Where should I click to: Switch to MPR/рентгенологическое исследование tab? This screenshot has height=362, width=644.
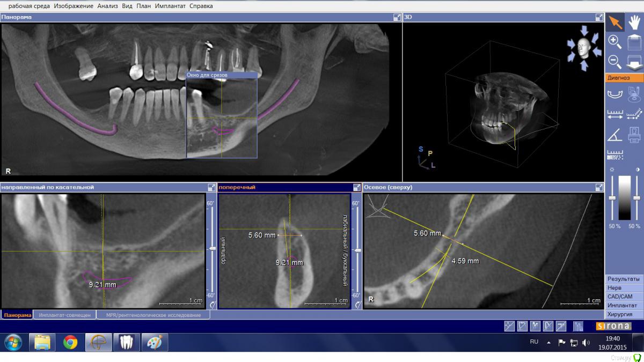click(x=153, y=315)
